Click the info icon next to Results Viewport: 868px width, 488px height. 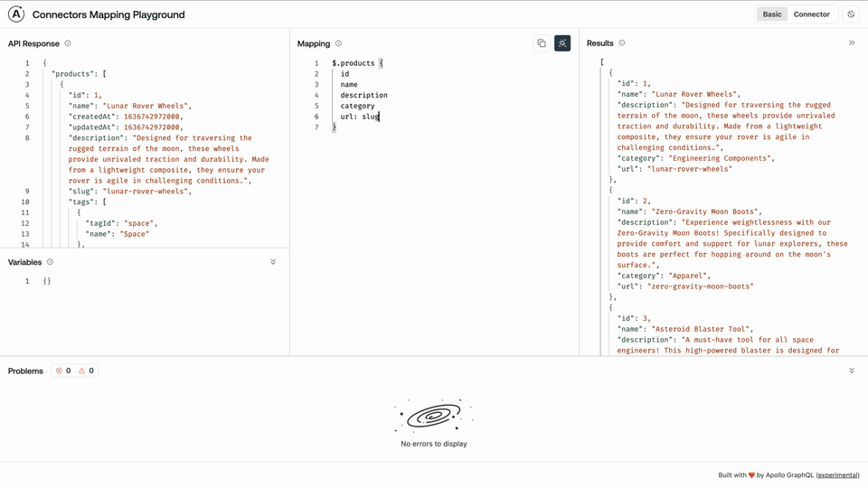pos(622,43)
